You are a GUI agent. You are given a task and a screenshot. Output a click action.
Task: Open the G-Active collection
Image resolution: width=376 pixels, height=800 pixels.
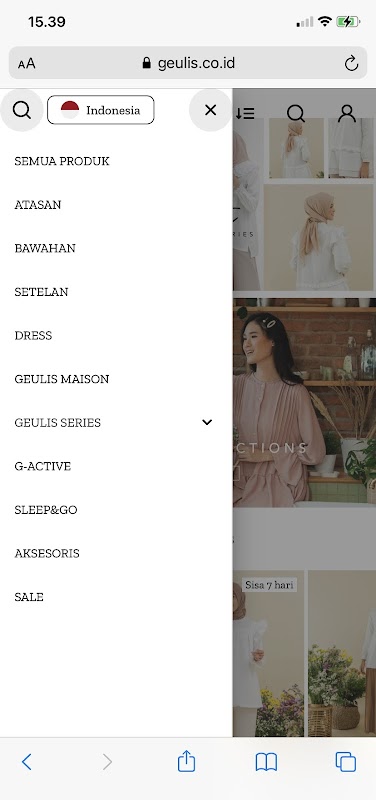coord(42,466)
